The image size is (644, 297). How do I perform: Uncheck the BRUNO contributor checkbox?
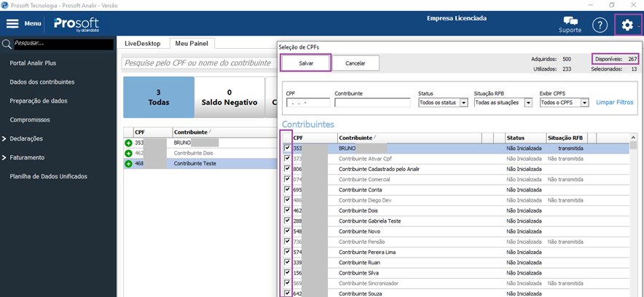pyautogui.click(x=288, y=148)
